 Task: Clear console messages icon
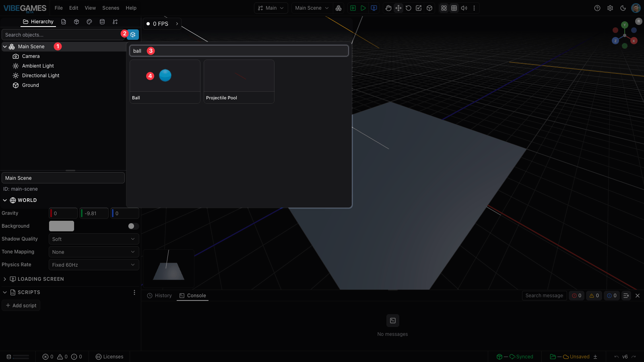pyautogui.click(x=626, y=296)
